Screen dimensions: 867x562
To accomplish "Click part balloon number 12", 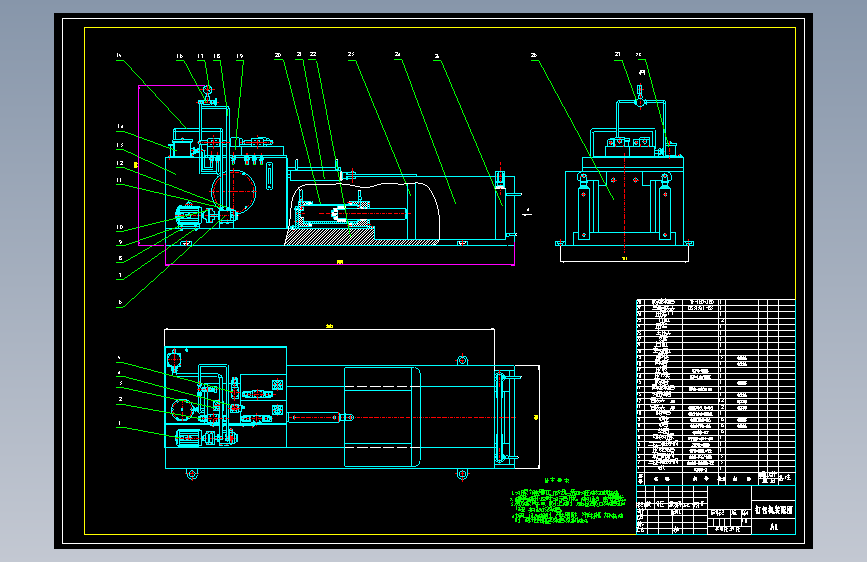I will tap(119, 163).
